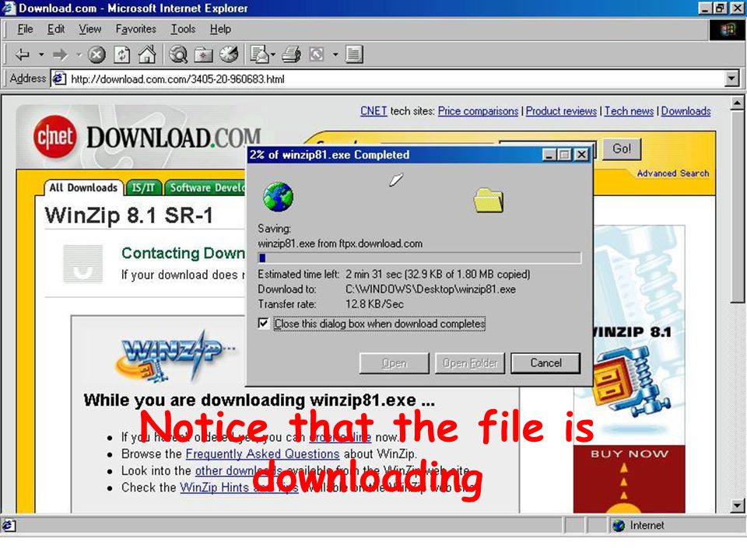The height and width of the screenshot is (560, 747).
Task: Open the CNET link
Action: (373, 111)
